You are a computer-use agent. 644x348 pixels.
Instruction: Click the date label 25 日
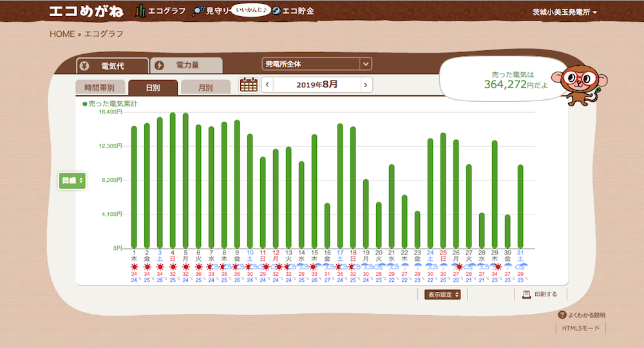click(x=443, y=256)
